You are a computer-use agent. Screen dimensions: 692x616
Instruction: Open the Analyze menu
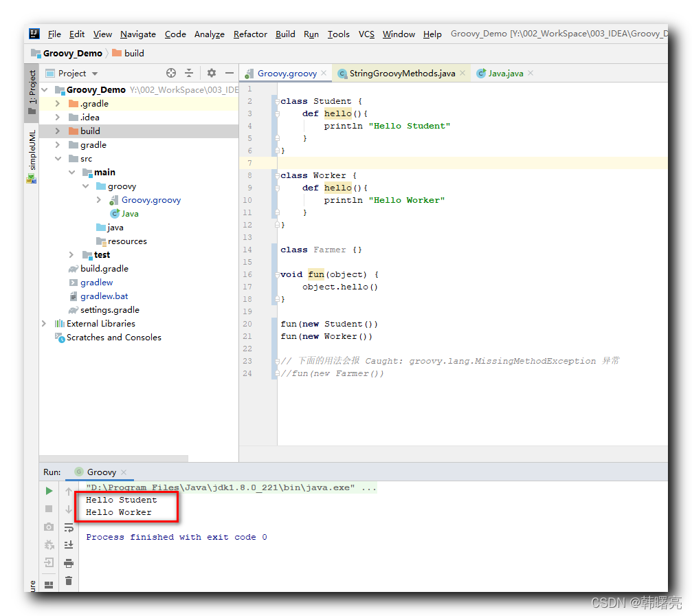point(209,34)
